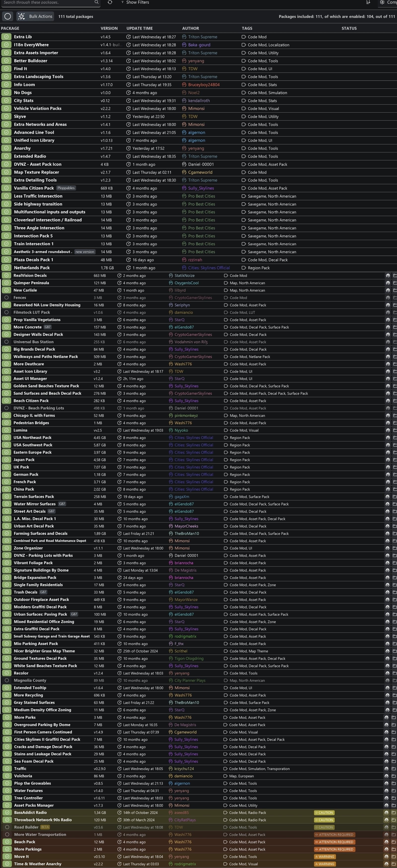Sort by the AUTHOR column header
The height and width of the screenshot is (868, 397).
coord(190,28)
